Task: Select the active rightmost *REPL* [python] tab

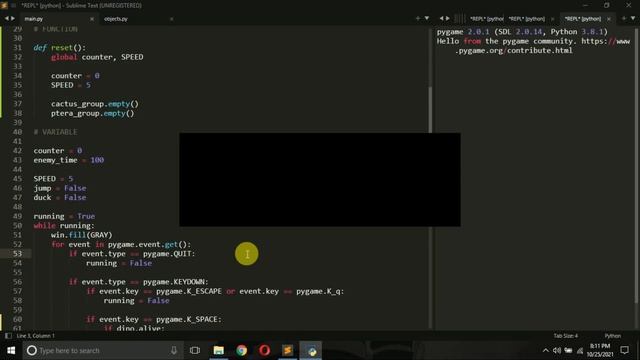Action: pyautogui.click(x=583, y=19)
